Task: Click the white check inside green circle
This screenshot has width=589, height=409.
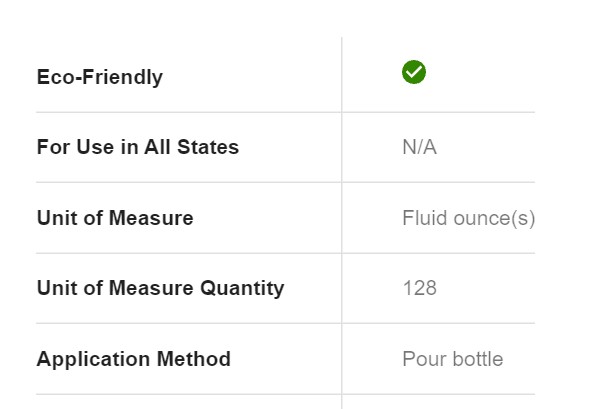Action: [414, 71]
